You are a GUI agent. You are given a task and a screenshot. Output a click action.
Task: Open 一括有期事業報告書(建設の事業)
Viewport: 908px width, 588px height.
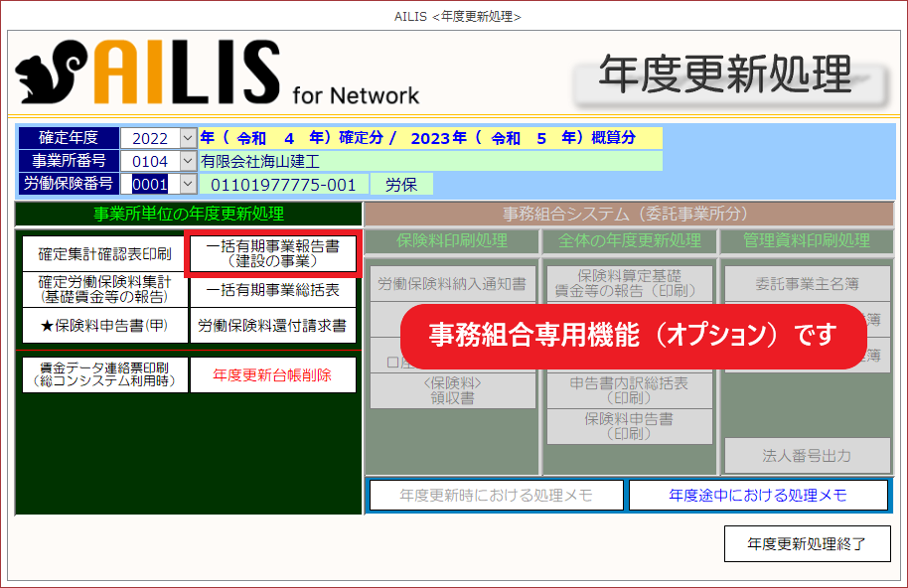[271, 254]
